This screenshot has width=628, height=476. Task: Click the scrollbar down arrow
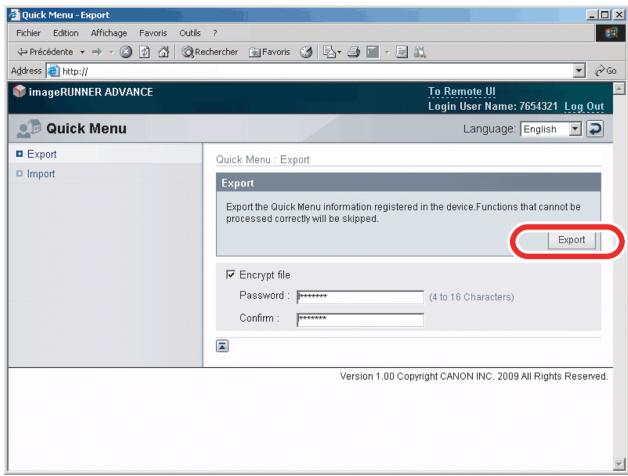click(619, 464)
